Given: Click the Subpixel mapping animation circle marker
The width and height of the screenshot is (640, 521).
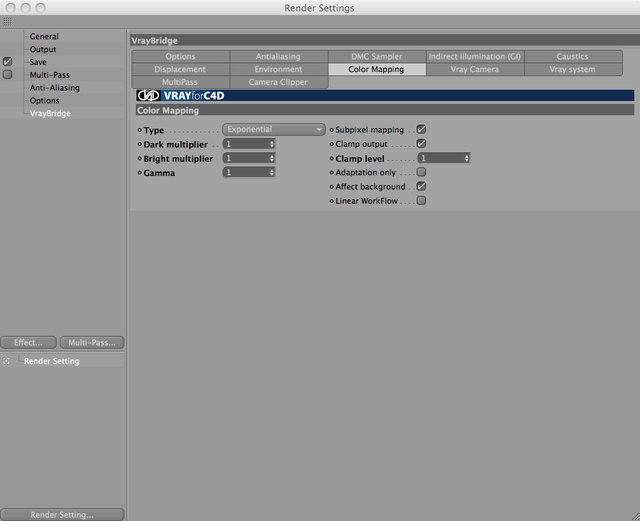Looking at the screenshot, I should 332,130.
